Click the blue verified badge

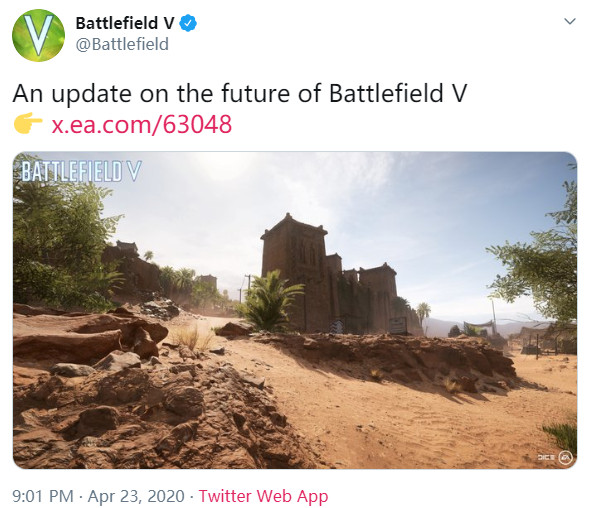tap(188, 23)
